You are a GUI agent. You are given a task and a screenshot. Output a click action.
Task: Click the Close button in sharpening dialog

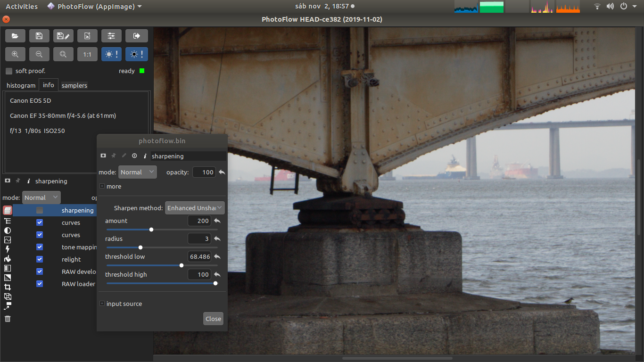[x=213, y=319]
